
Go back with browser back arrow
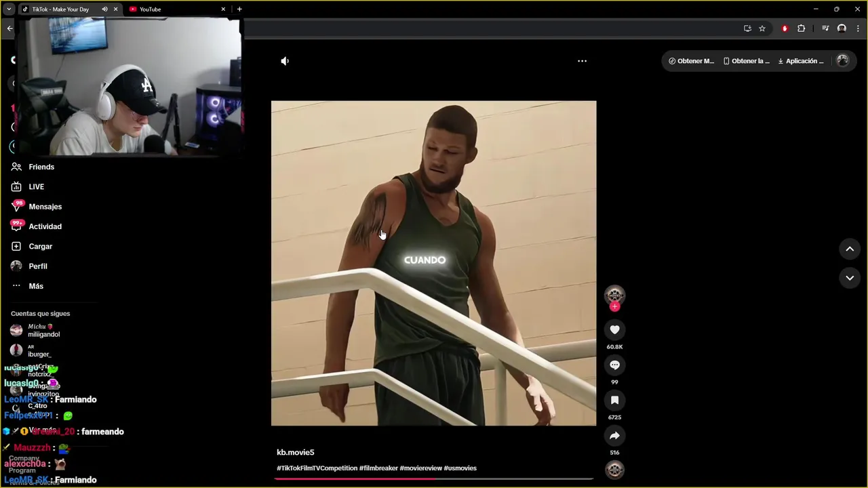pos(9,28)
